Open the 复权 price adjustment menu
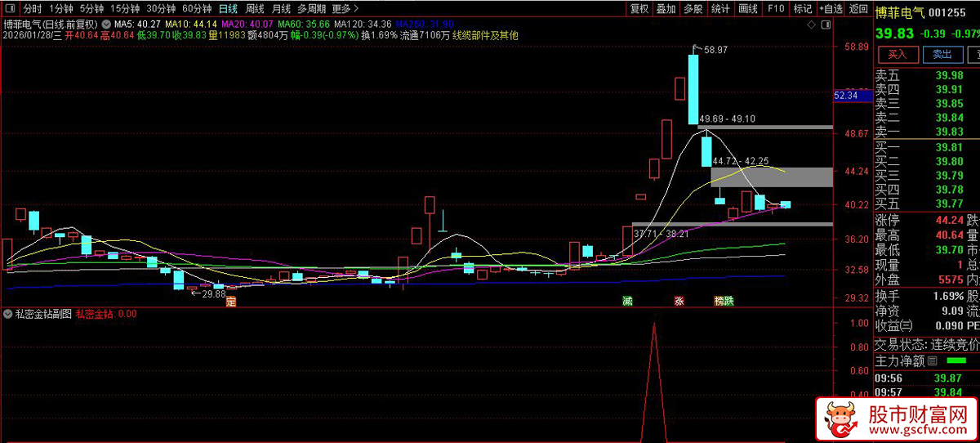The width and height of the screenshot is (980, 443). (x=639, y=9)
